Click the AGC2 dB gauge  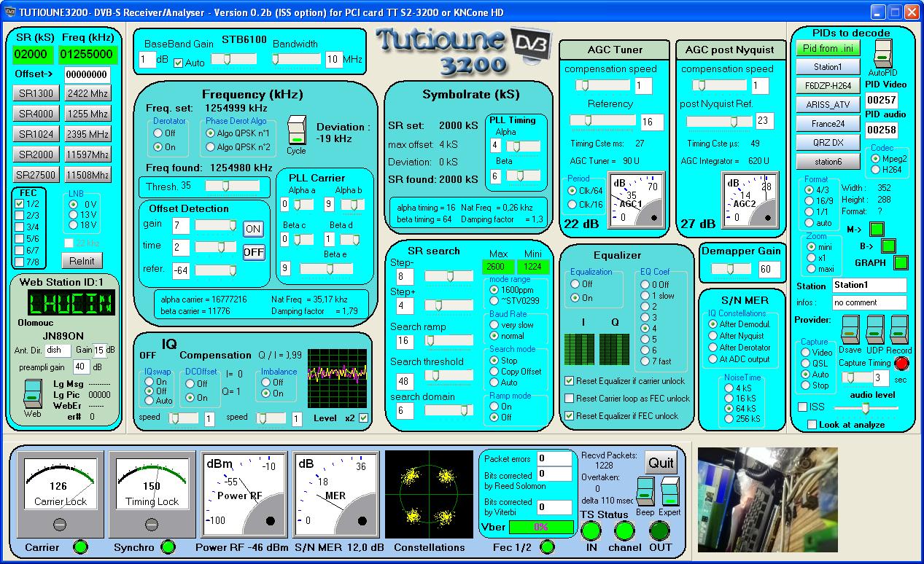(x=750, y=200)
